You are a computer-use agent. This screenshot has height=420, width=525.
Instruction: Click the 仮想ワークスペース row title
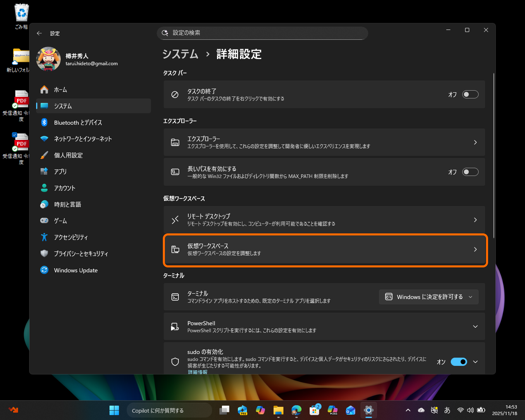pyautogui.click(x=208, y=246)
